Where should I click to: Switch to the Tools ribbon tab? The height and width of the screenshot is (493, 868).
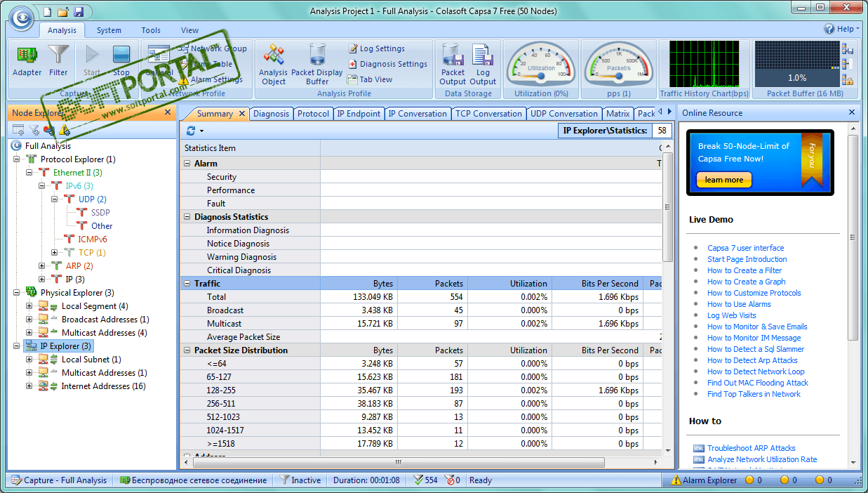(x=151, y=30)
